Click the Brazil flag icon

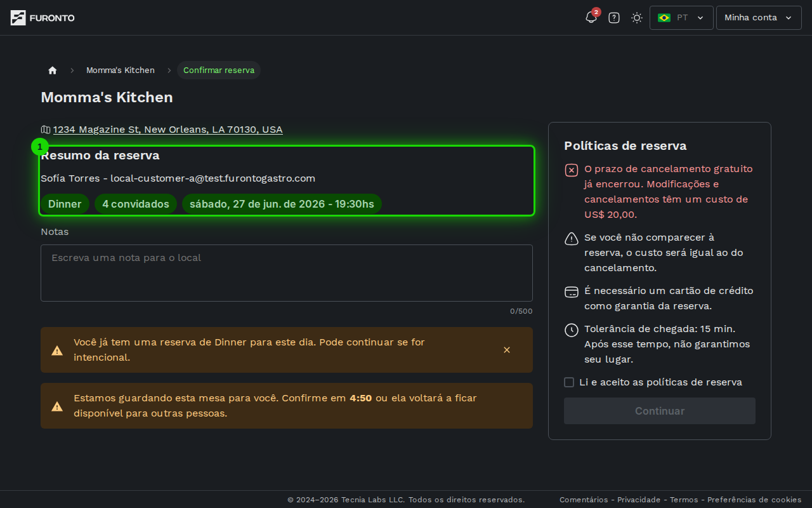pos(664,18)
